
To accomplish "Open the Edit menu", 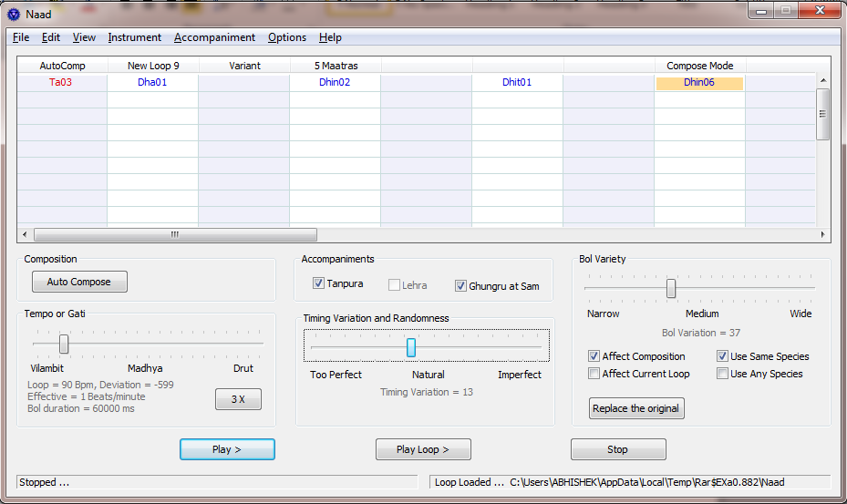I will coord(51,37).
